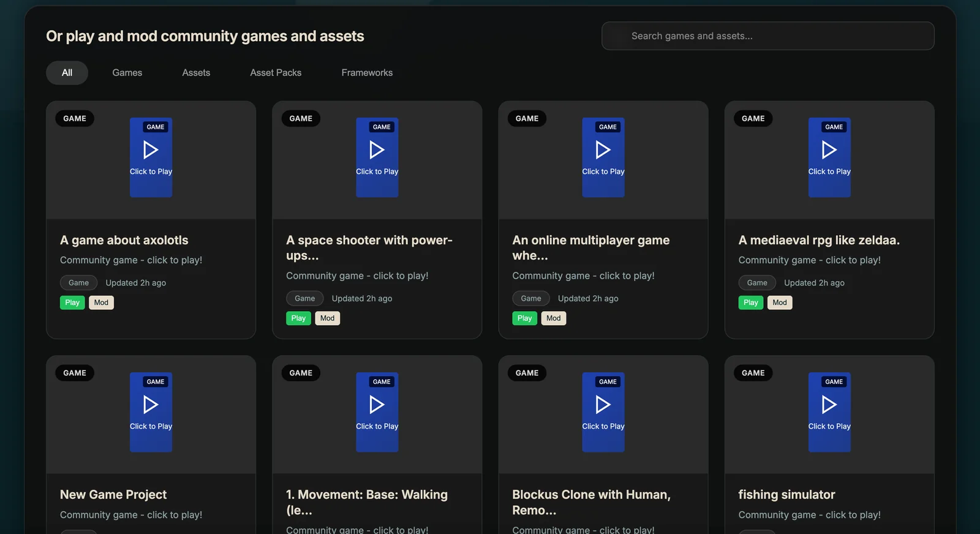Play the axolotls game
The width and height of the screenshot is (980, 534).
coord(72,303)
